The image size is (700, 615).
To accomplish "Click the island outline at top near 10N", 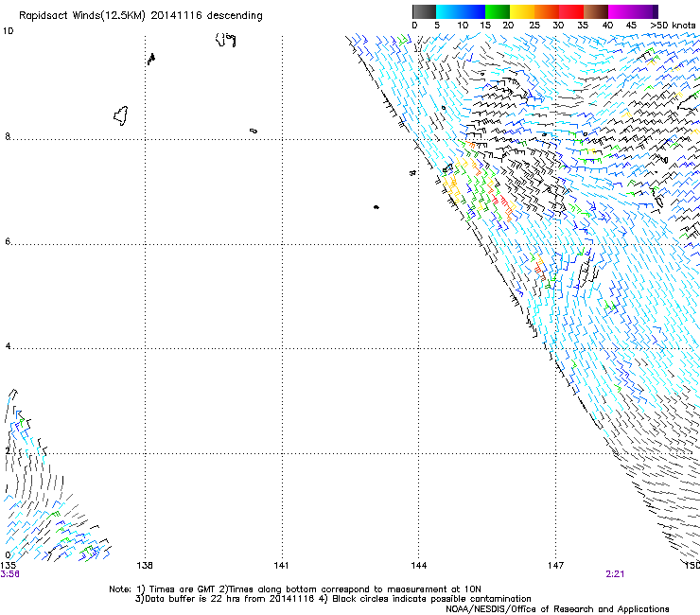I will (x=226, y=40).
